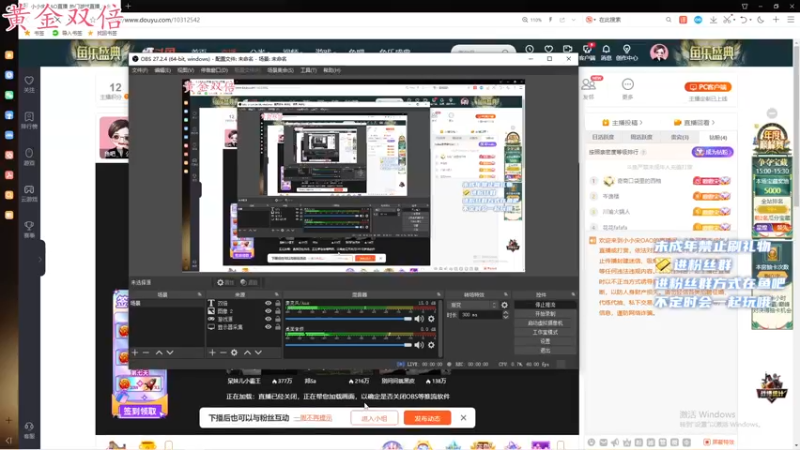Open settings gear for 麦克风/Aux track

(431, 318)
